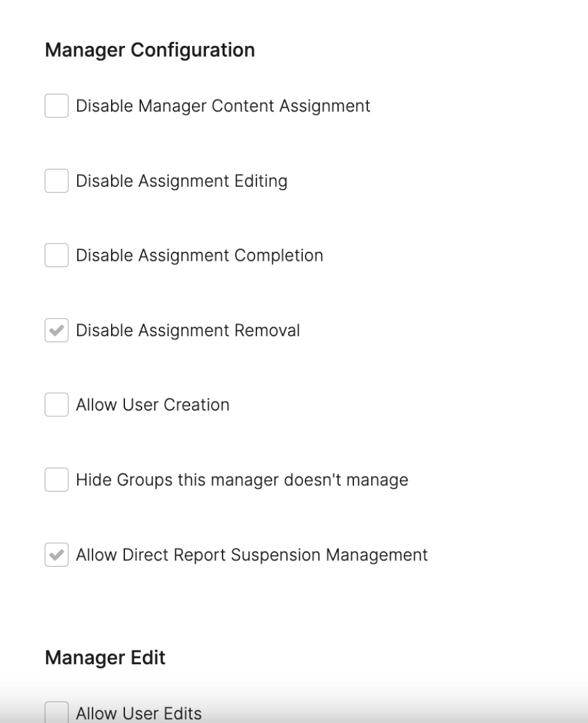Click the 'Allow User Creation' label text

tap(152, 405)
